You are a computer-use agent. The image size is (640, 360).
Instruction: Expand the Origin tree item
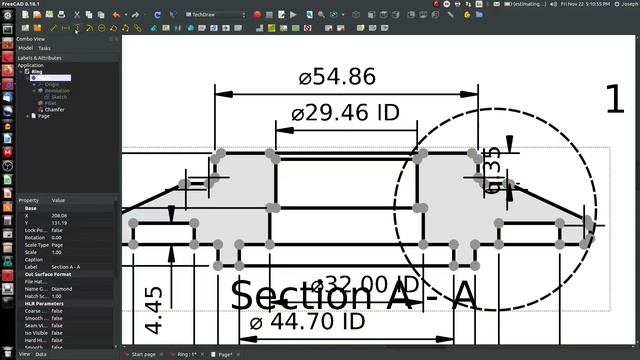click(34, 84)
